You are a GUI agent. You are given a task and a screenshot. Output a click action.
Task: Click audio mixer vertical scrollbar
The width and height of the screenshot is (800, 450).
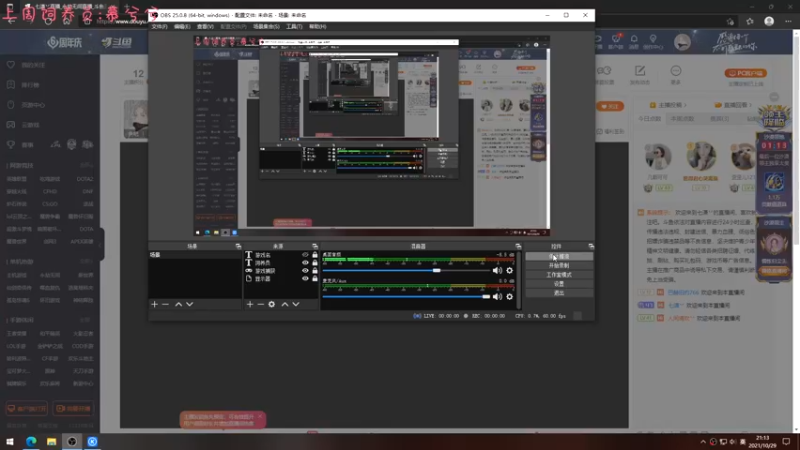(519, 280)
